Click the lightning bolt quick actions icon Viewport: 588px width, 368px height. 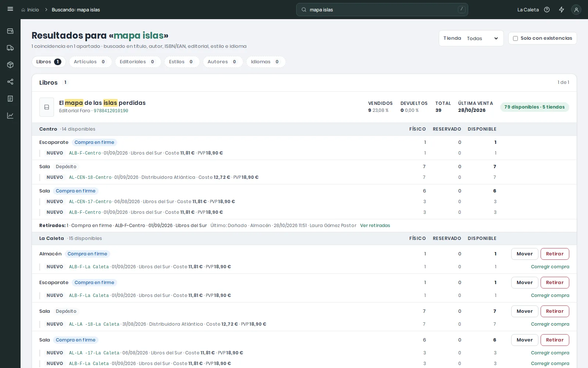click(562, 10)
